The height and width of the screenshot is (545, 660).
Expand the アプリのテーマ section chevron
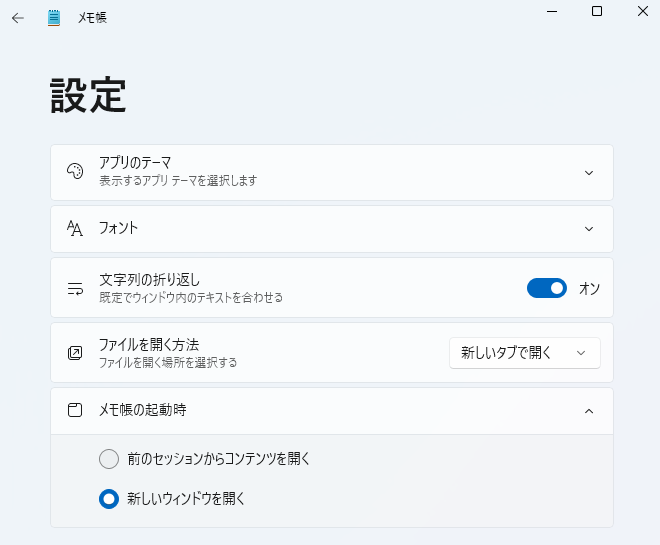pyautogui.click(x=589, y=172)
